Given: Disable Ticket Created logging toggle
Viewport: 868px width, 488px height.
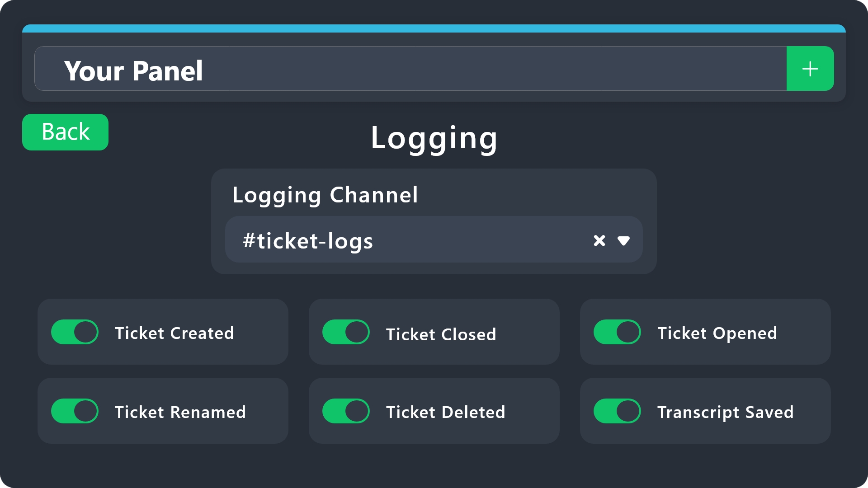Looking at the screenshot, I should tap(75, 332).
